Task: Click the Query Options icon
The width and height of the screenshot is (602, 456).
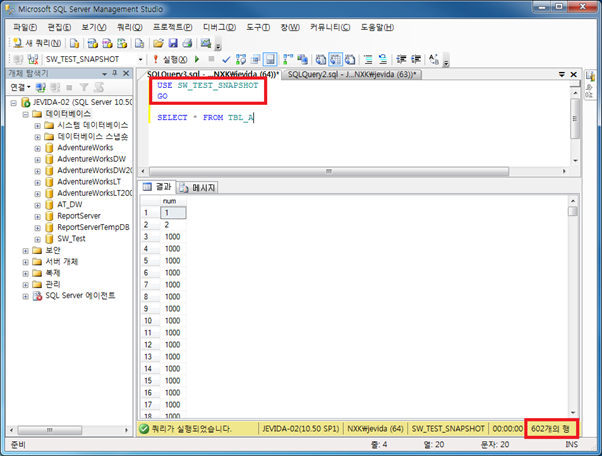Action: point(255,59)
